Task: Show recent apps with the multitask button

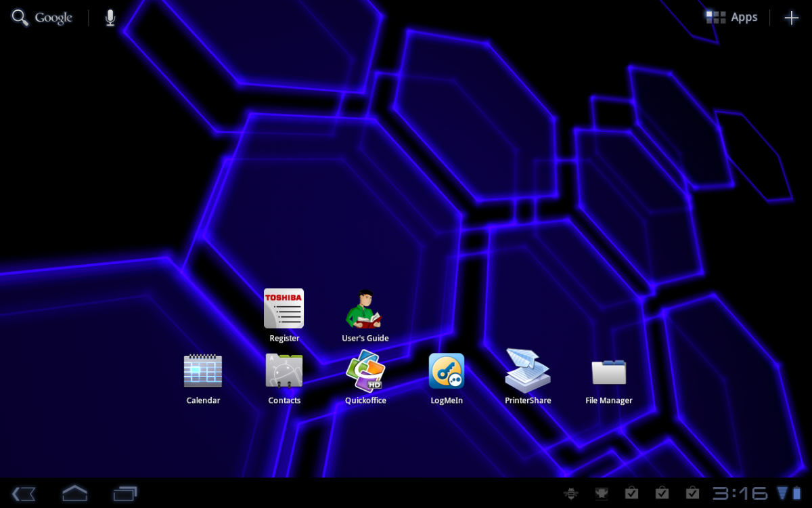Action: coord(125,494)
